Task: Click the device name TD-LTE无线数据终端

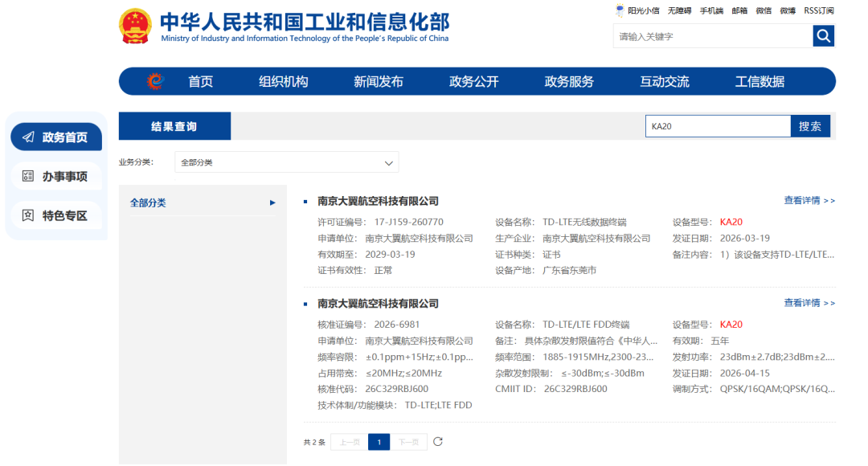Action: [x=584, y=222]
